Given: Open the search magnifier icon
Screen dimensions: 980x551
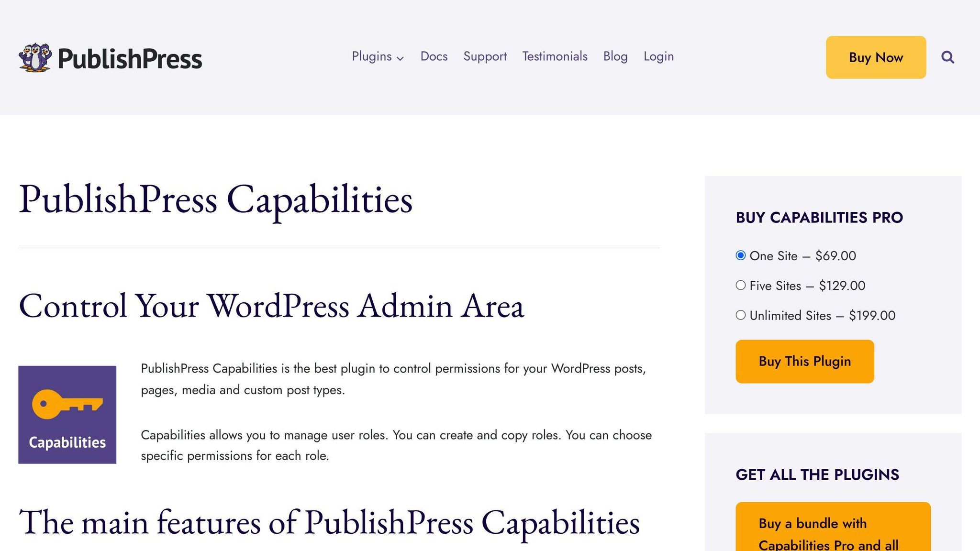Looking at the screenshot, I should pyautogui.click(x=947, y=57).
